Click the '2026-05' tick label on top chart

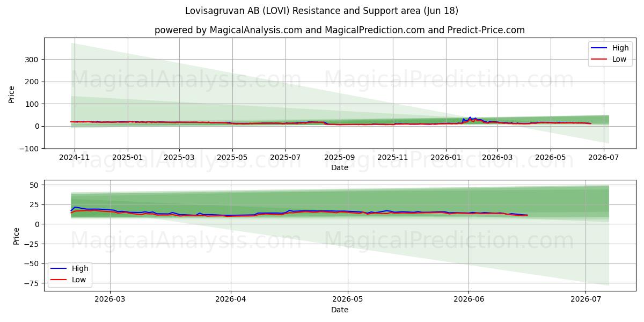[551, 157]
